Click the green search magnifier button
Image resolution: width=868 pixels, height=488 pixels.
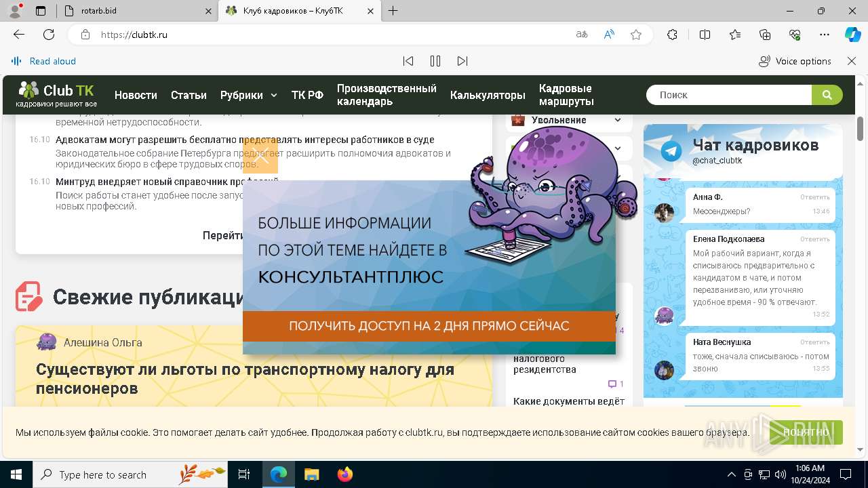(x=827, y=95)
